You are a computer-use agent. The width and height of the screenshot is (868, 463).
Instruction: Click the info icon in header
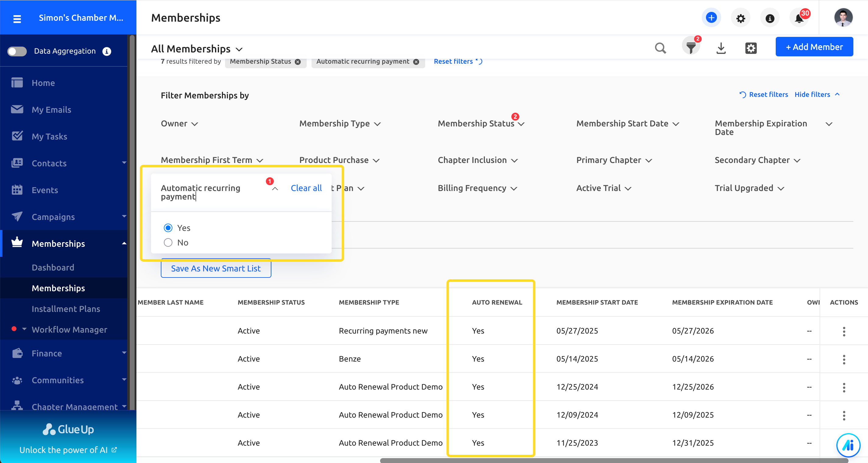770,18
